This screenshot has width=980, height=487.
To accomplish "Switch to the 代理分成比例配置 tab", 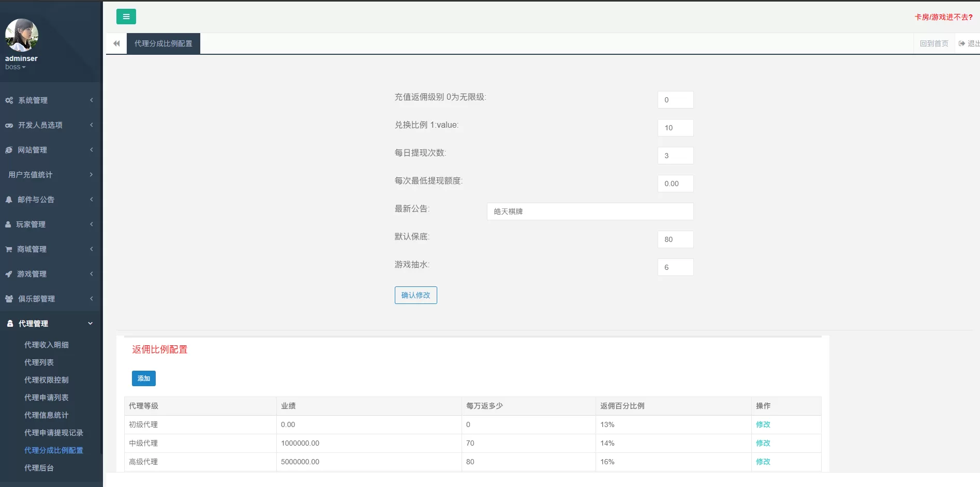I will [x=163, y=43].
